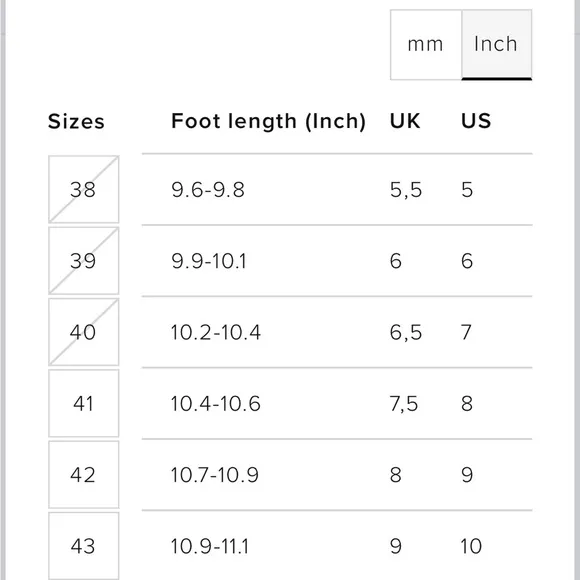Click US value 10 cell
The image size is (580, 580).
point(471,546)
